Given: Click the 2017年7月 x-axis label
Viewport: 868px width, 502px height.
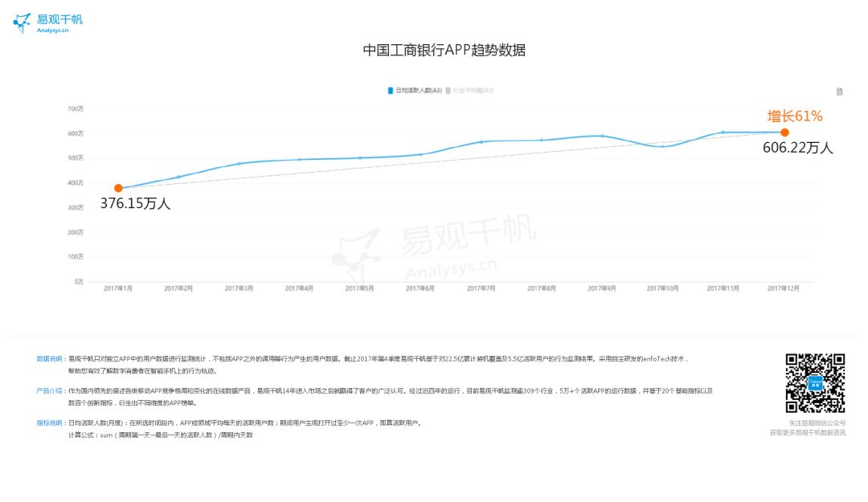Looking at the screenshot, I should tap(481, 288).
